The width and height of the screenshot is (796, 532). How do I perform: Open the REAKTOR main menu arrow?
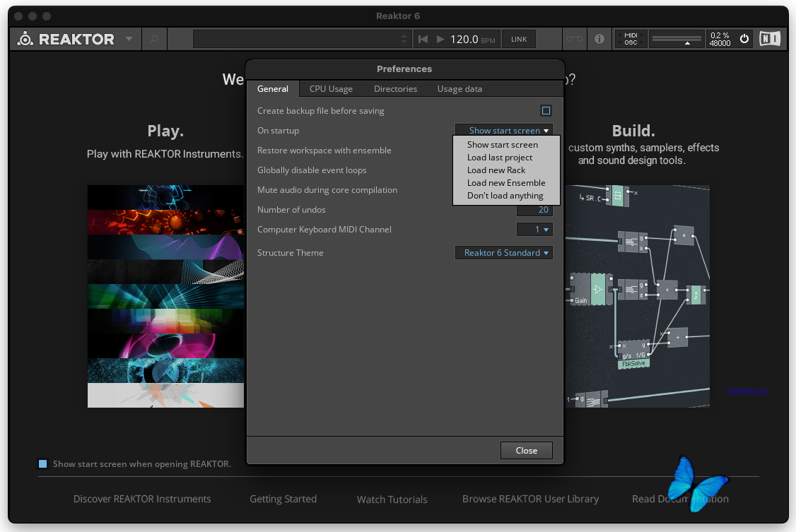129,39
